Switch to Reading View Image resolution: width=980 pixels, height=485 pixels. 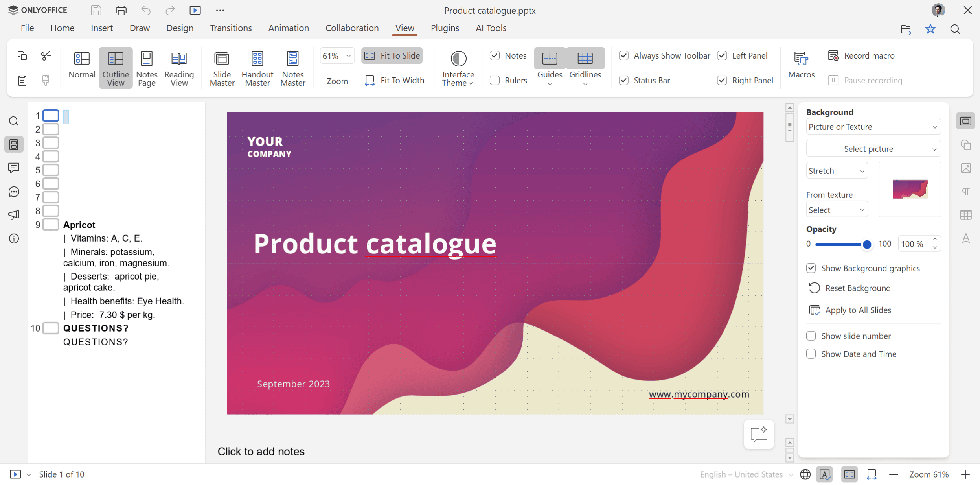179,68
